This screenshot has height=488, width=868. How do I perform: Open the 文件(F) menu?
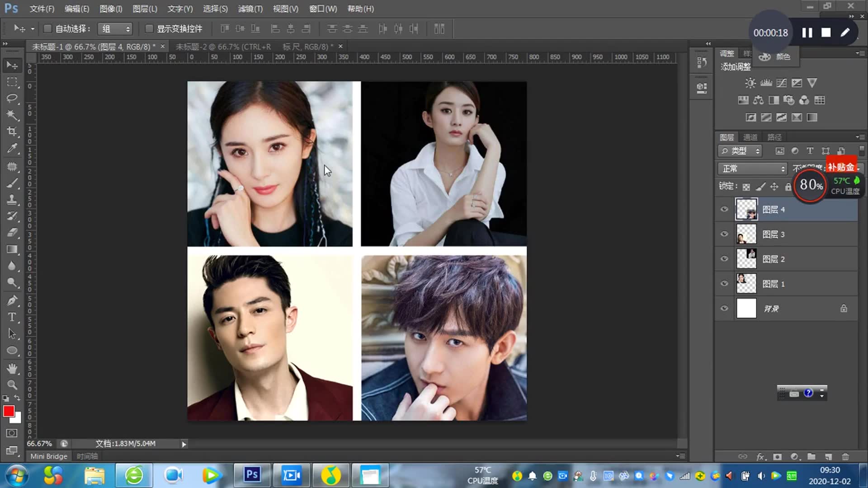pyautogui.click(x=42, y=9)
